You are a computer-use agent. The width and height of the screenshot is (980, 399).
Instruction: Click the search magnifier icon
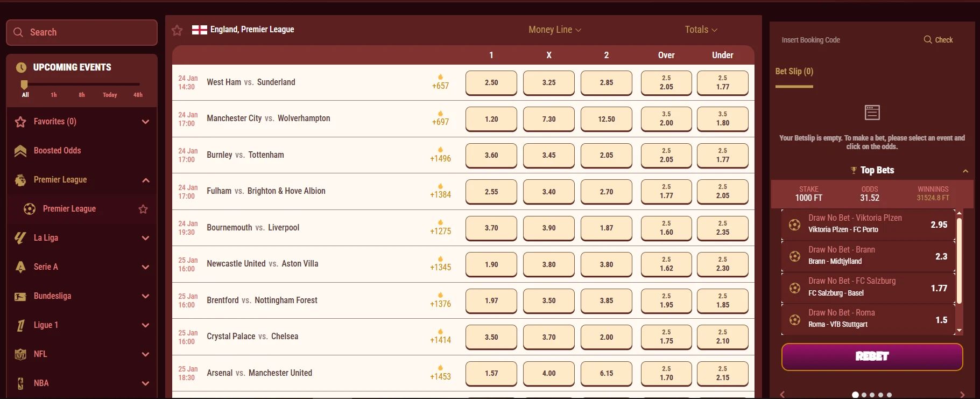point(18,32)
